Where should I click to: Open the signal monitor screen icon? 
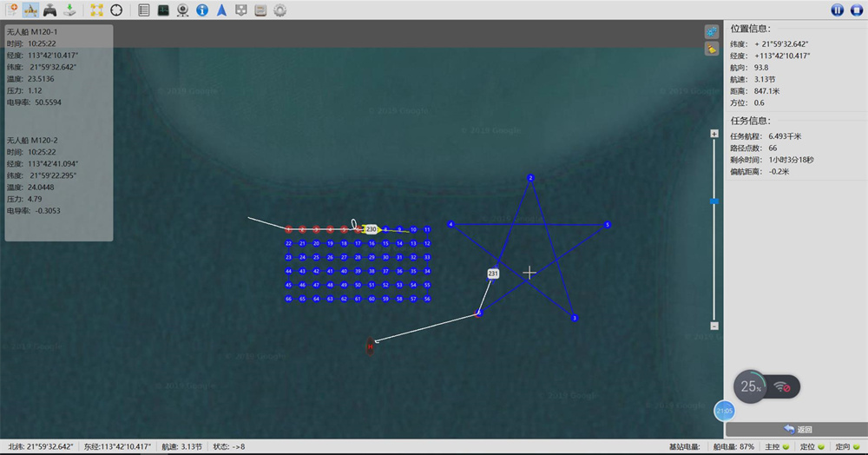coord(163,10)
